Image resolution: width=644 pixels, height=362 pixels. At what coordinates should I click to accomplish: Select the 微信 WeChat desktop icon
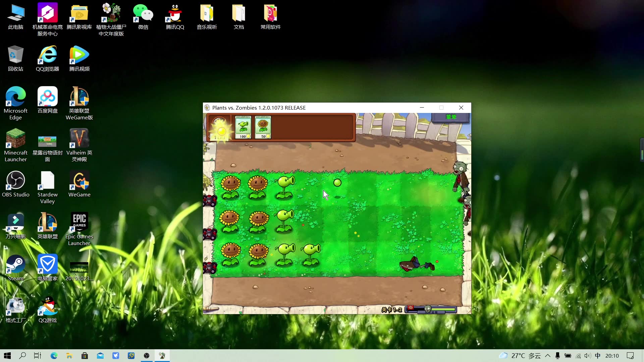pyautogui.click(x=143, y=17)
